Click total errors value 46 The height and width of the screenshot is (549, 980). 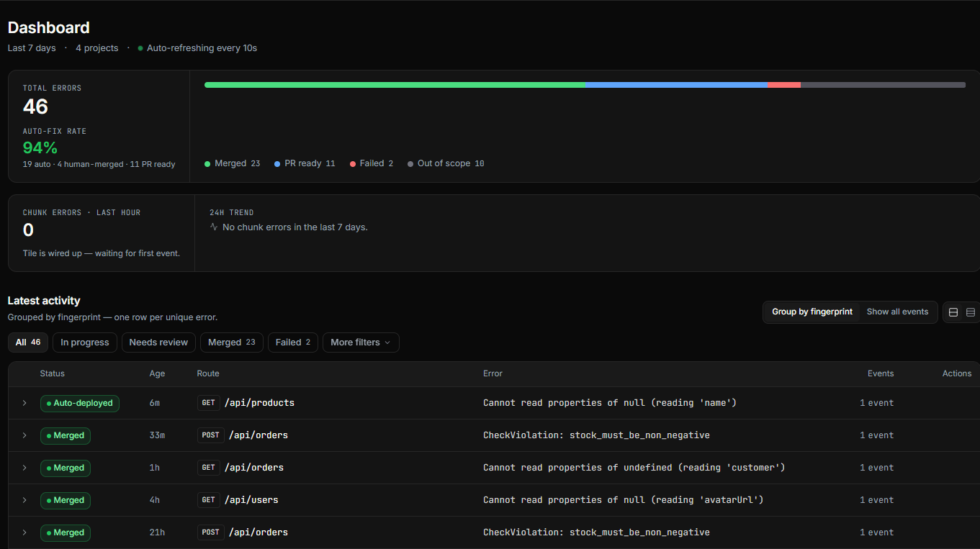(x=35, y=106)
